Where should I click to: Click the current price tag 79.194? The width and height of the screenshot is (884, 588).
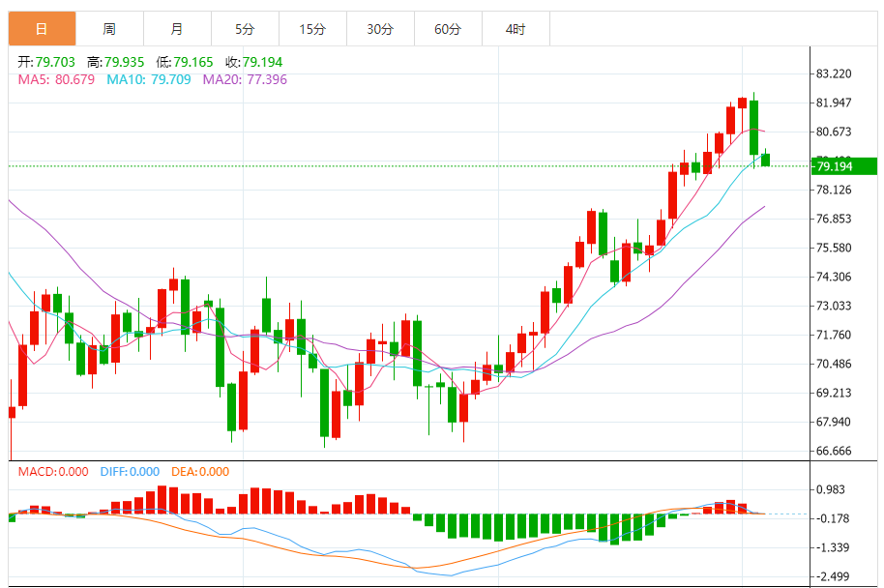coord(844,166)
